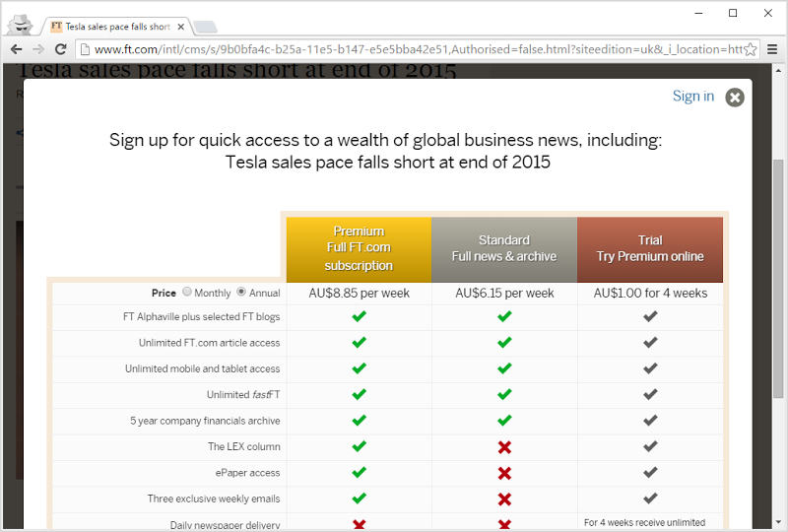788x532 pixels.
Task: Open the Chrome hamburger menu
Action: click(772, 49)
